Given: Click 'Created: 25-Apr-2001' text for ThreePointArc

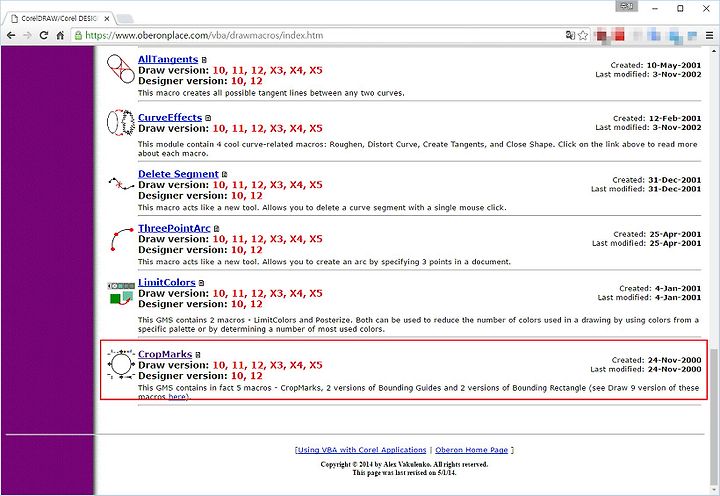Looking at the screenshot, I should coord(657,234).
